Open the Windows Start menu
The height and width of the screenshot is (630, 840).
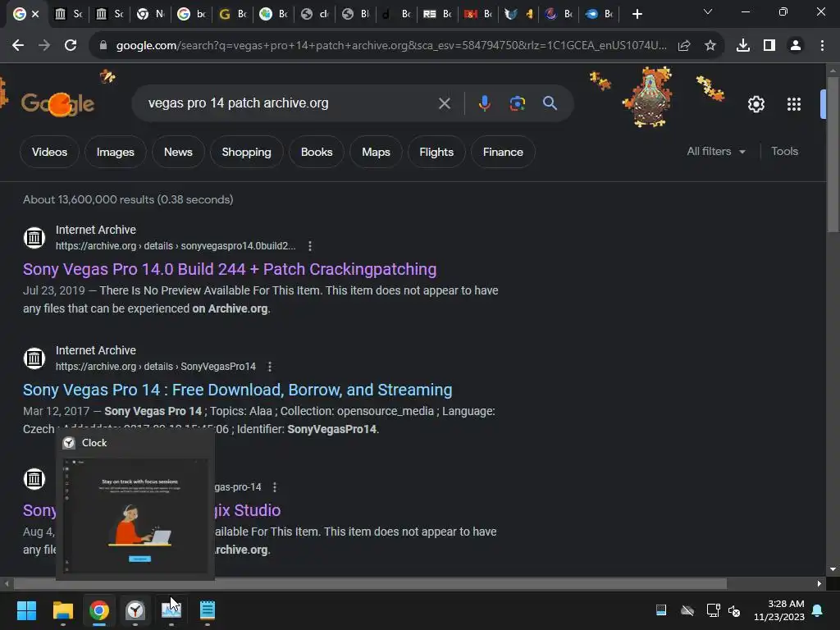point(26,610)
